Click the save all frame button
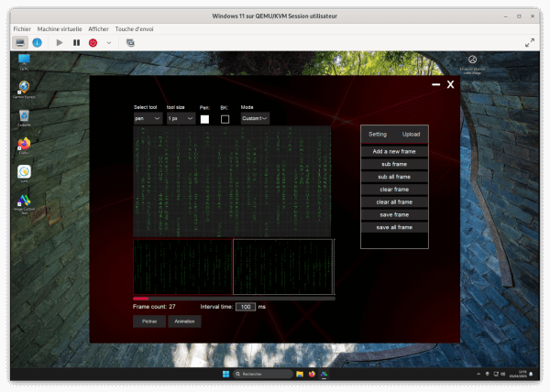550x392 pixels. [394, 227]
